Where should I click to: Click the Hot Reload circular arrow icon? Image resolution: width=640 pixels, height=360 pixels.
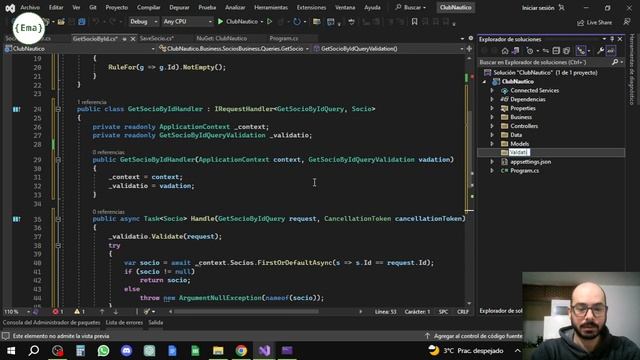[297, 22]
